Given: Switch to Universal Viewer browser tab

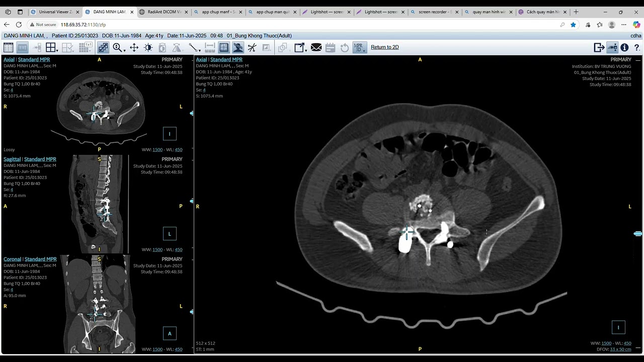Looking at the screenshot, I should (54, 12).
